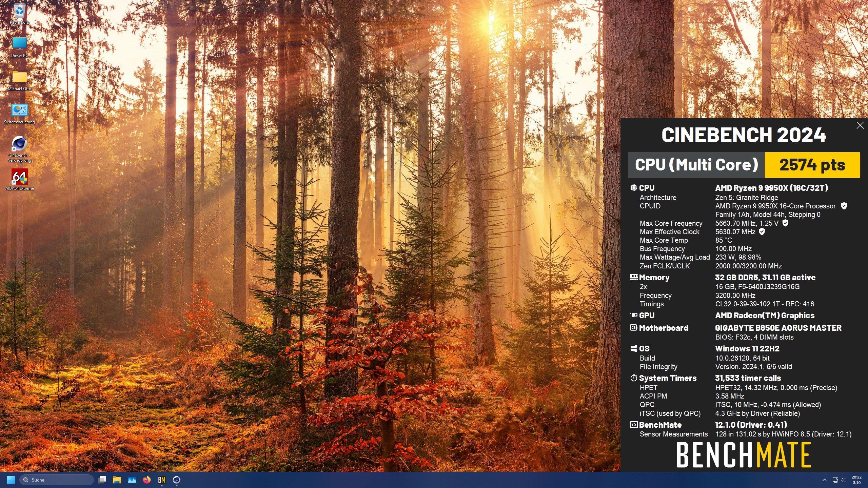The height and width of the screenshot is (488, 868).
Task: Click the Sensor Measurements HWiNFO value
Action: (783, 434)
